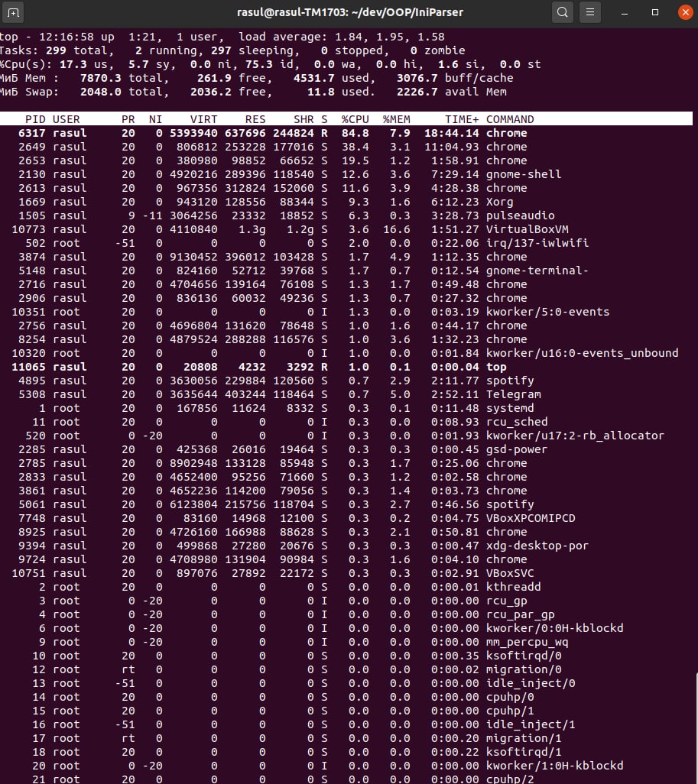The image size is (698, 784).
Task: Click the ksoftirqd/1 command name
Action: 524,751
